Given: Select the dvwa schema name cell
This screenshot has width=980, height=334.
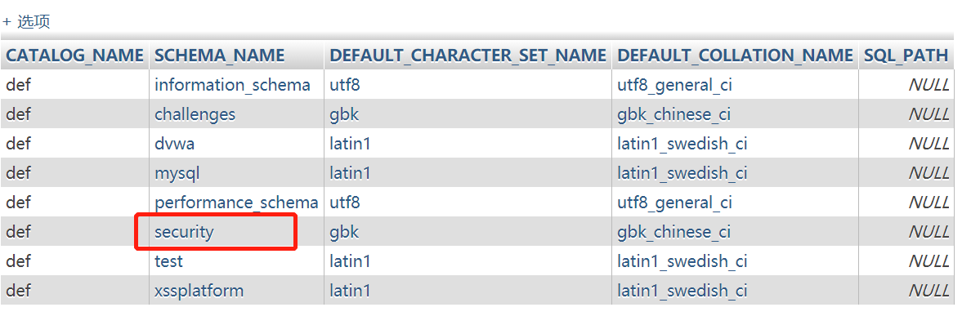Looking at the screenshot, I should click(174, 144).
